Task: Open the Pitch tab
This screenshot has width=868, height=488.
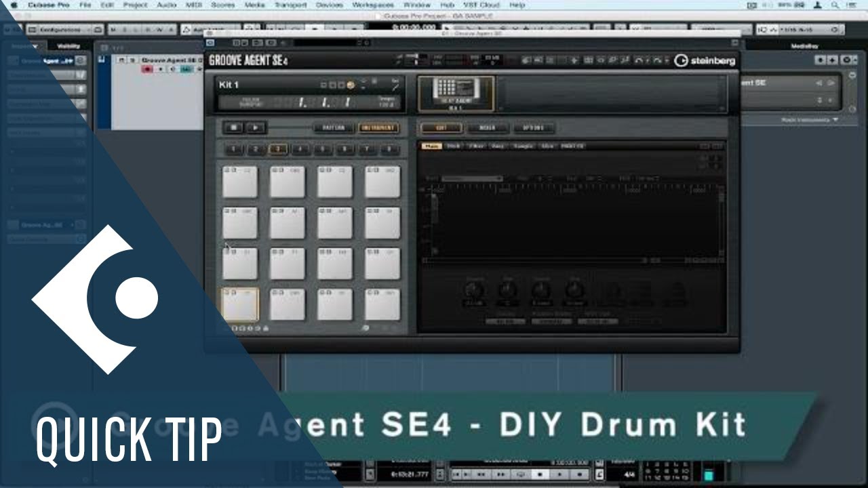Action: [x=454, y=146]
